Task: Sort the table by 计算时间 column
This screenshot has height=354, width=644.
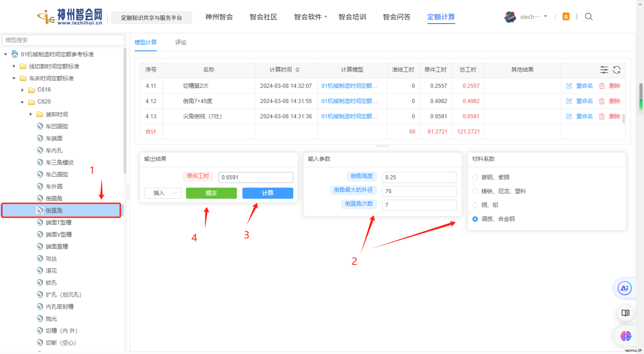Action: point(297,70)
